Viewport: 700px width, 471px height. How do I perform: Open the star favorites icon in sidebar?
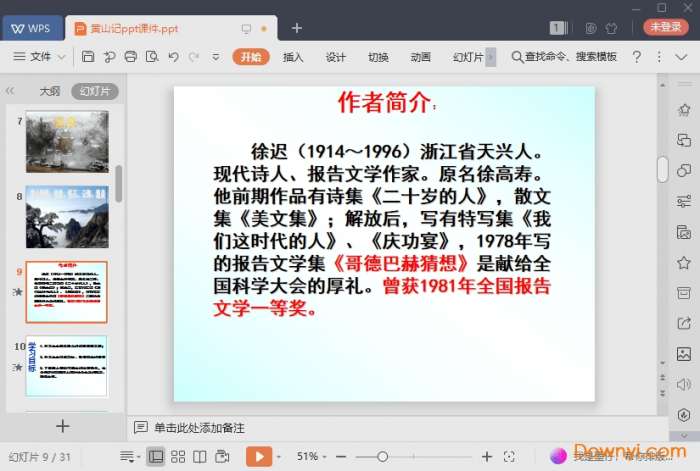pyautogui.click(x=683, y=263)
